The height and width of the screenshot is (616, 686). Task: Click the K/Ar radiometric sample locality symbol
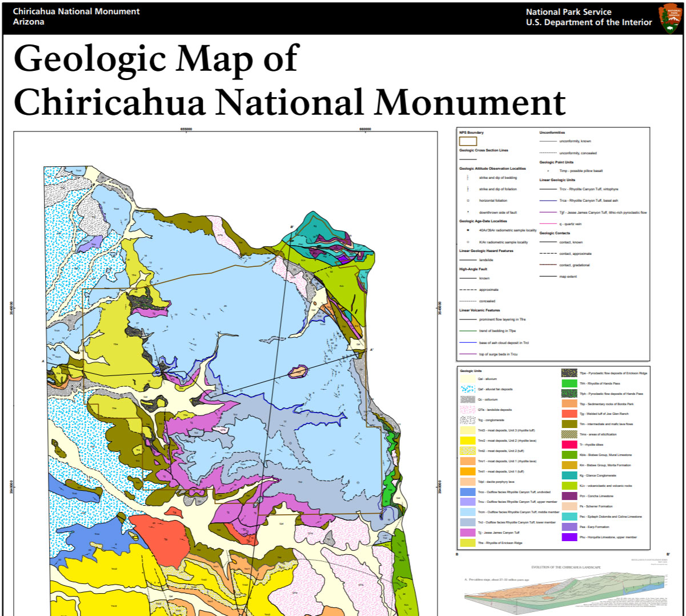click(468, 242)
